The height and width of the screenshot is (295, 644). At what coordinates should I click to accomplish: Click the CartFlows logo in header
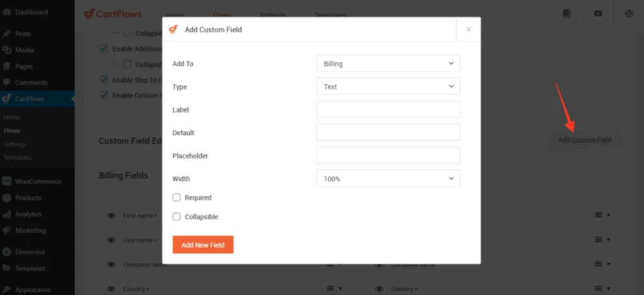coord(113,14)
